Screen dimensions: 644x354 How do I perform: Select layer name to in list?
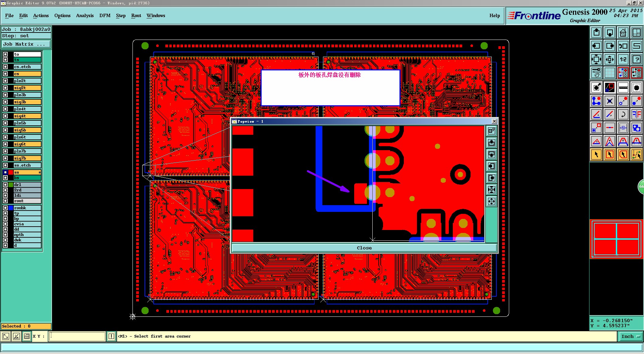[27, 54]
